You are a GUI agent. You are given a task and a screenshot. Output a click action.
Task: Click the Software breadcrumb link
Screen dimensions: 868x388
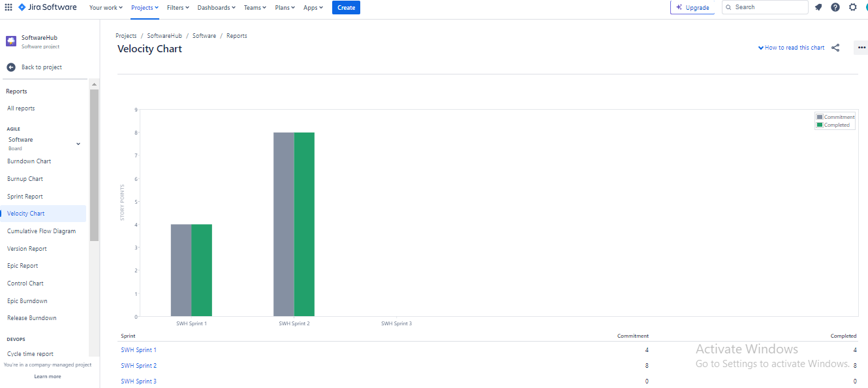(x=204, y=36)
